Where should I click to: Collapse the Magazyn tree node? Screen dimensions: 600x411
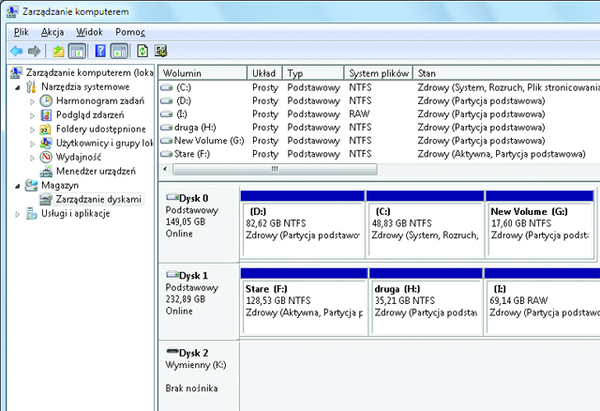(x=16, y=186)
